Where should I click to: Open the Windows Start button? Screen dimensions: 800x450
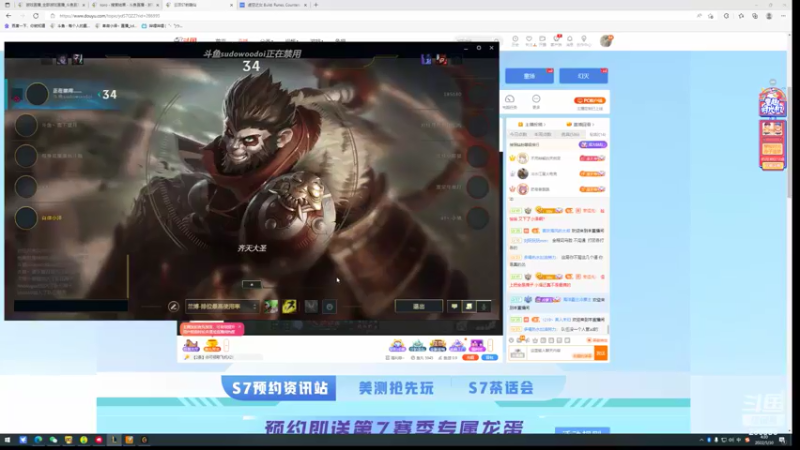[7, 440]
